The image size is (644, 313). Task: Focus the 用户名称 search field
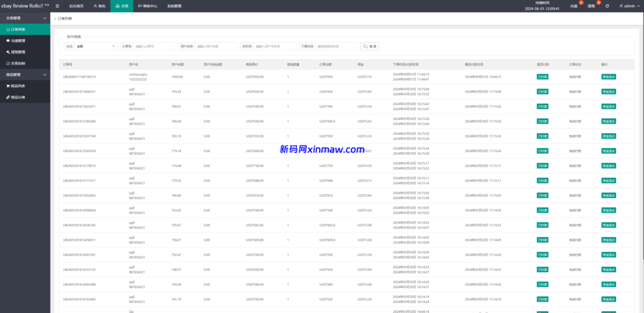click(216, 47)
